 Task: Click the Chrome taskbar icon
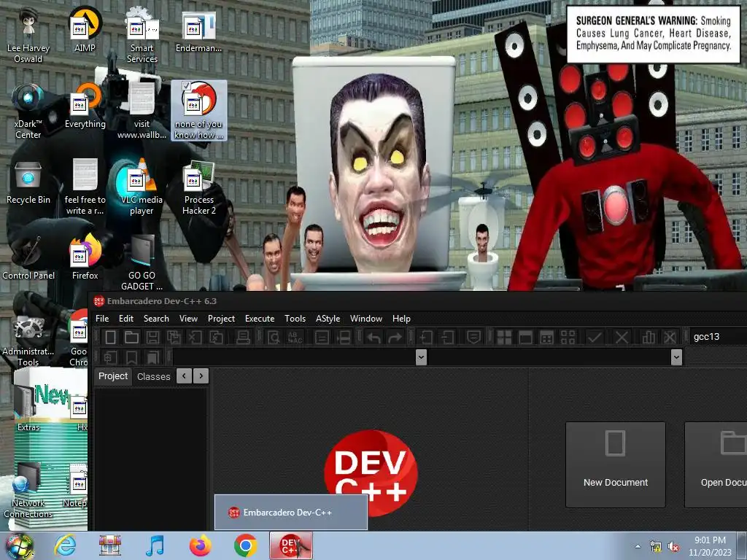click(245, 545)
